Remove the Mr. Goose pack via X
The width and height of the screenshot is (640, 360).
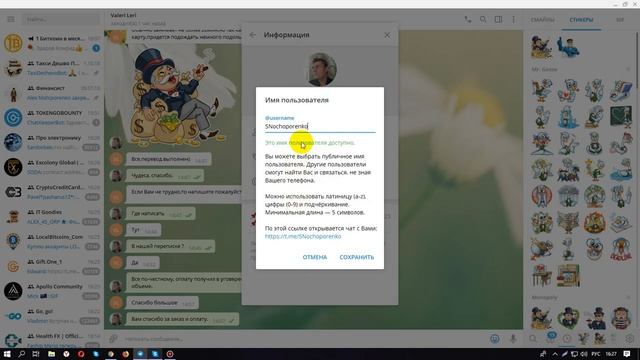click(629, 69)
